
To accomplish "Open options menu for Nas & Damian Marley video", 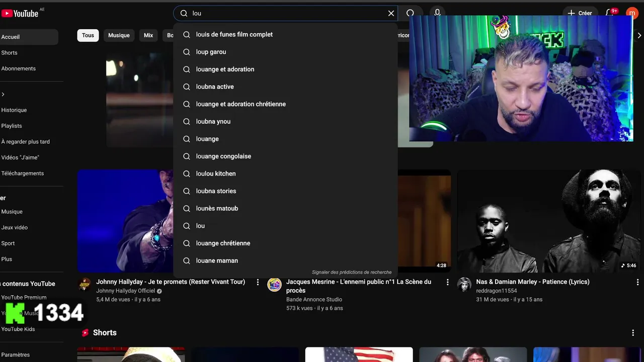I will [637, 283].
